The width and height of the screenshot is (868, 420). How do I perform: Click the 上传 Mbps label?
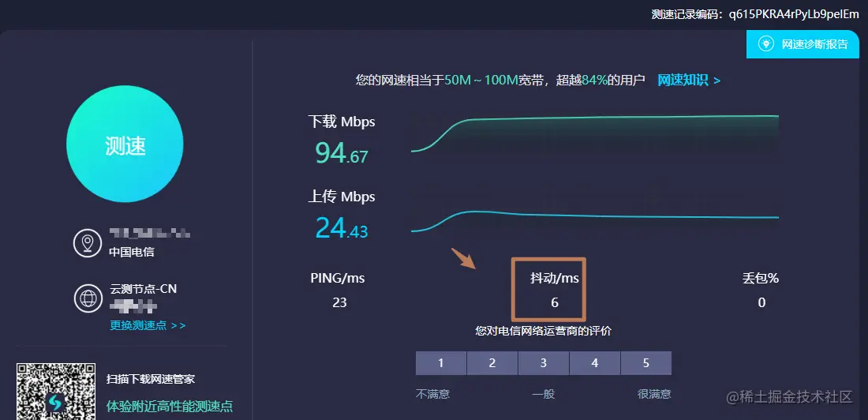coord(342,196)
